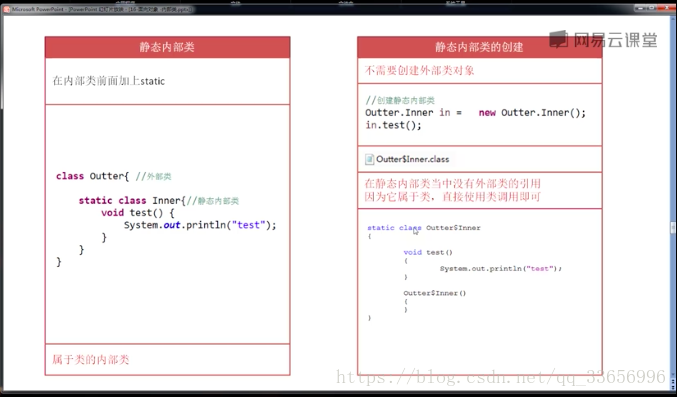Click the 'Outter$Inner()' constructor line
The image size is (677, 397).
(x=435, y=293)
